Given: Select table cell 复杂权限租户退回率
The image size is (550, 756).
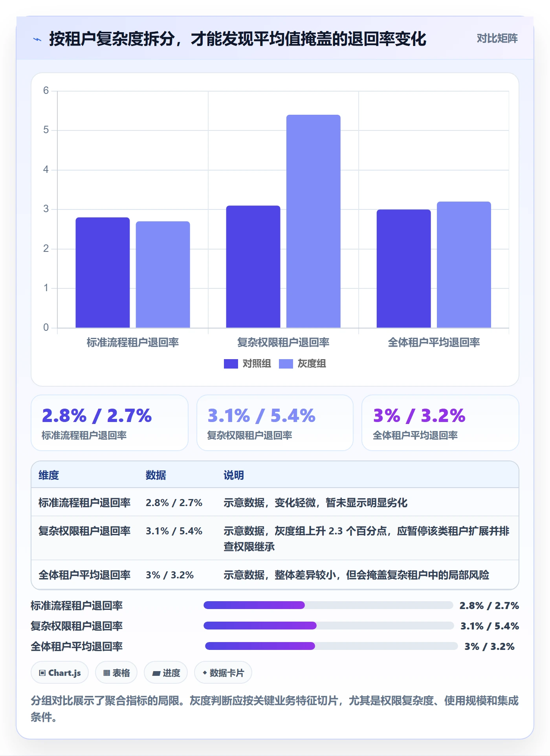Looking at the screenshot, I should click(x=84, y=531).
